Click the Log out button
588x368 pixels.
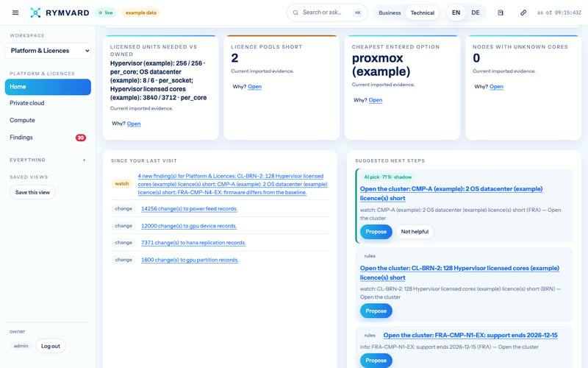pos(51,346)
